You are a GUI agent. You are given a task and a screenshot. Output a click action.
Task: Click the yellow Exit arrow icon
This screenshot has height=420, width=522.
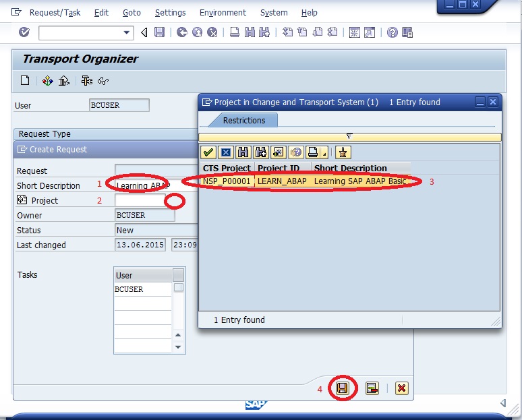point(197,32)
